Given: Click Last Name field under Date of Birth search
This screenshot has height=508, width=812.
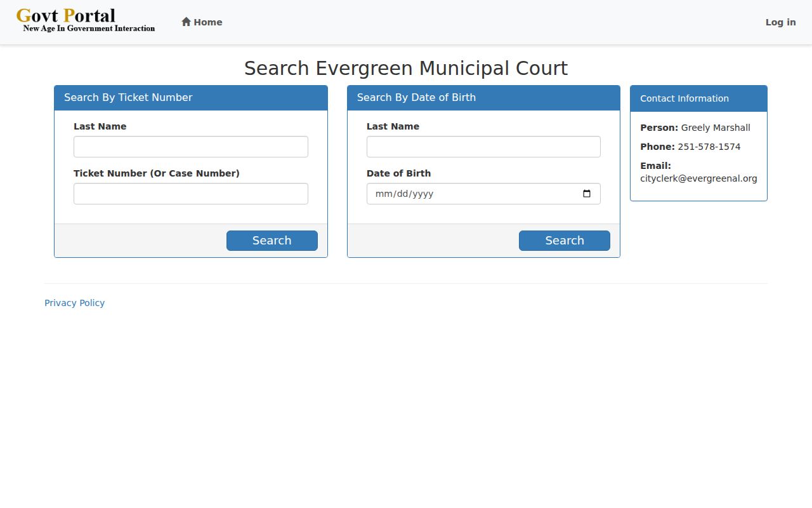Looking at the screenshot, I should (x=483, y=147).
